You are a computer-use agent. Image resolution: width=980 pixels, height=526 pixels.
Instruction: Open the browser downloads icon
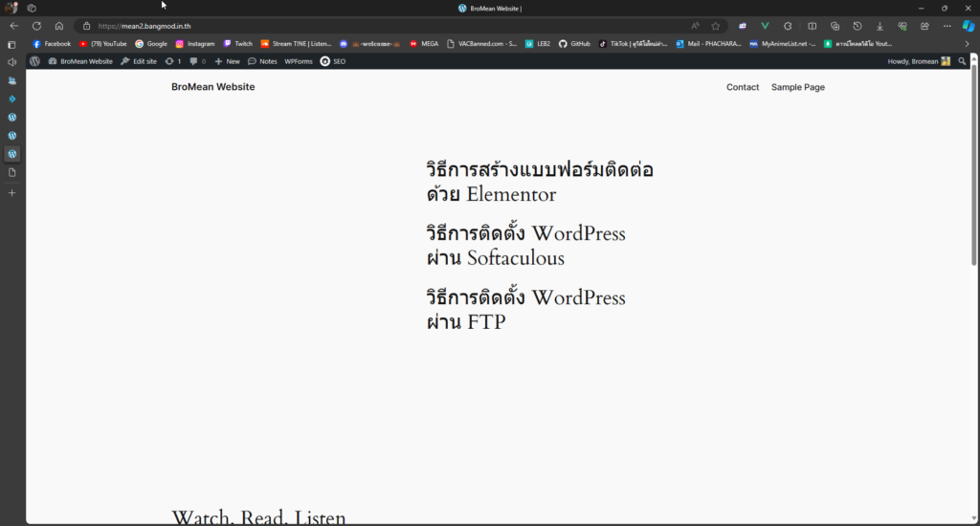coord(880,26)
